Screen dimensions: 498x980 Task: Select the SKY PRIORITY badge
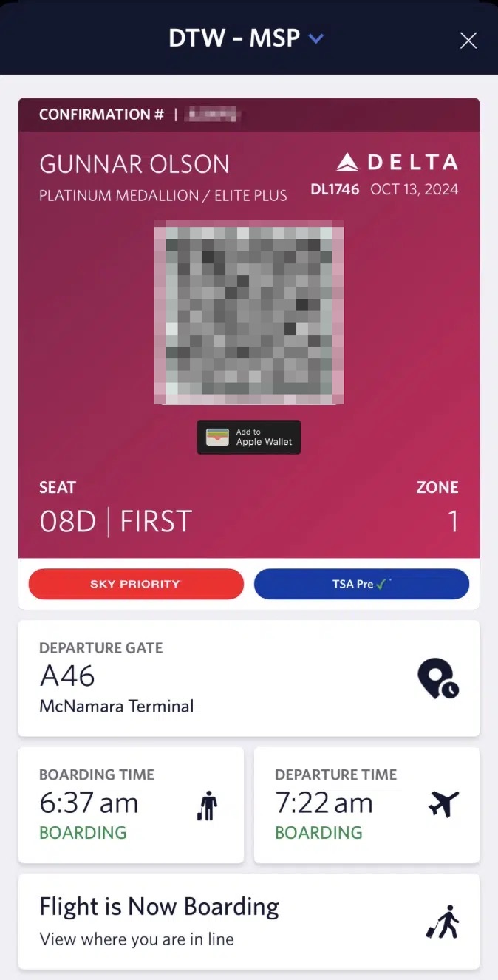(135, 583)
